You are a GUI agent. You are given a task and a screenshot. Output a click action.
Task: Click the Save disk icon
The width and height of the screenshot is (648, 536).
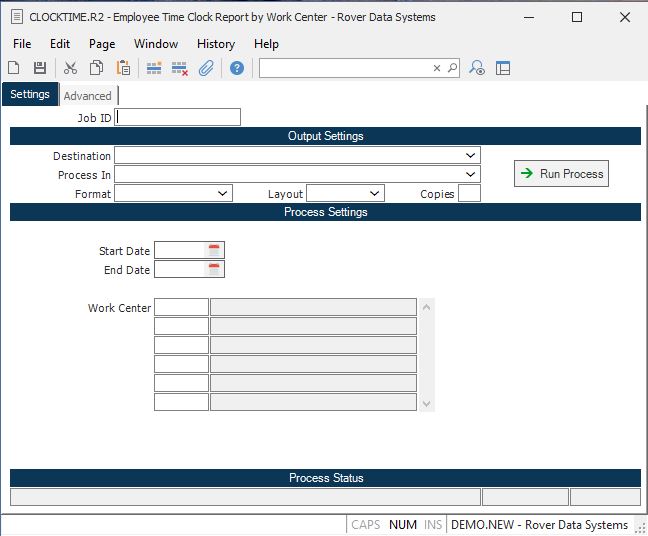coord(40,68)
